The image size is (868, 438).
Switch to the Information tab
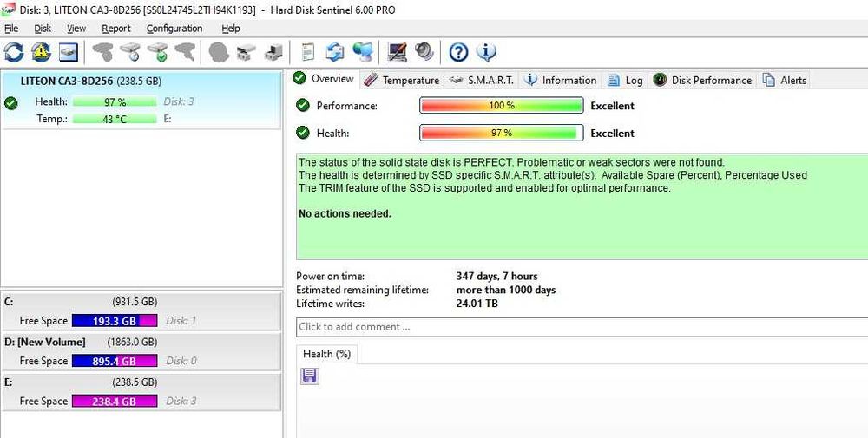(561, 80)
